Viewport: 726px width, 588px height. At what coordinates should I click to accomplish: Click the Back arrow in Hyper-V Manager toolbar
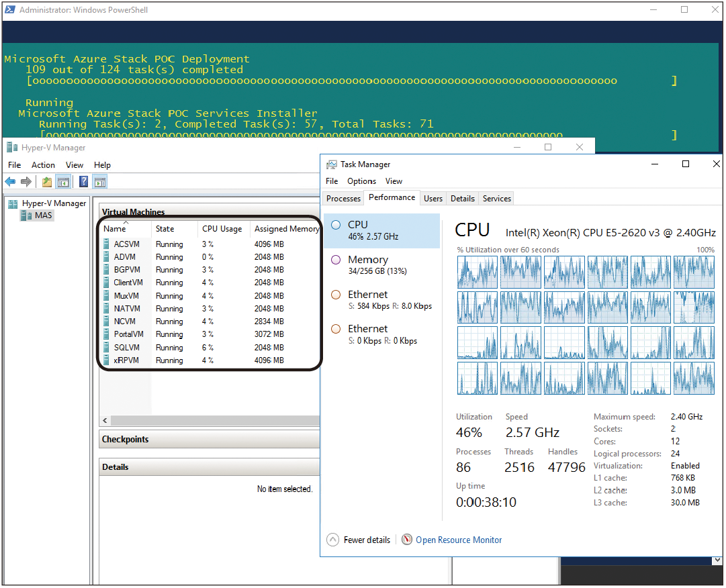(x=10, y=182)
